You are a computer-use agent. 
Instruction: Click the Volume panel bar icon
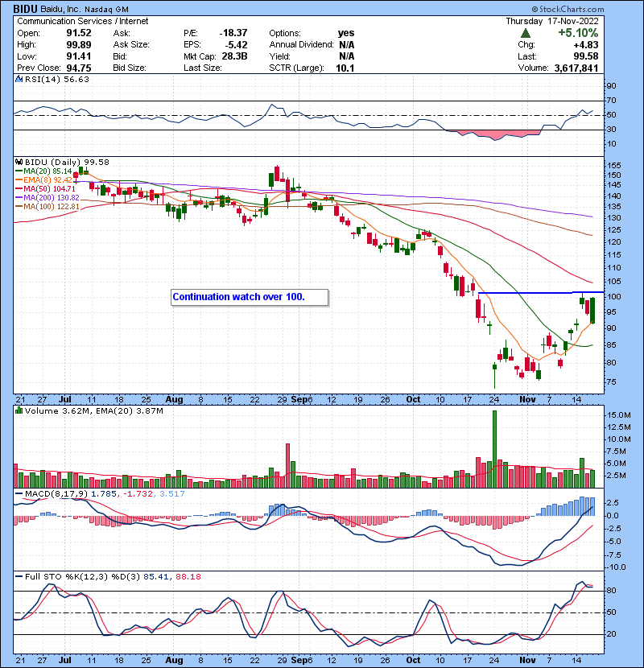19,411
